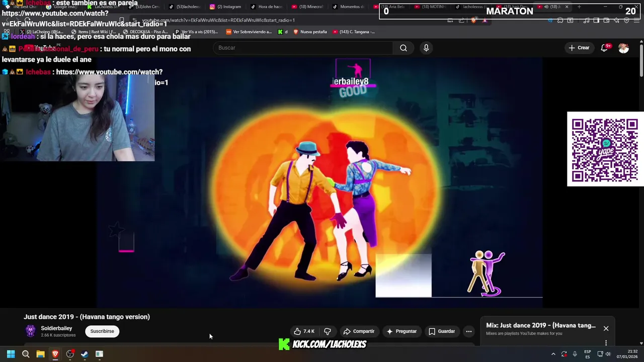This screenshot has height=362, width=644.
Task: Open the YouTube account avatar menu
Action: [x=623, y=48]
